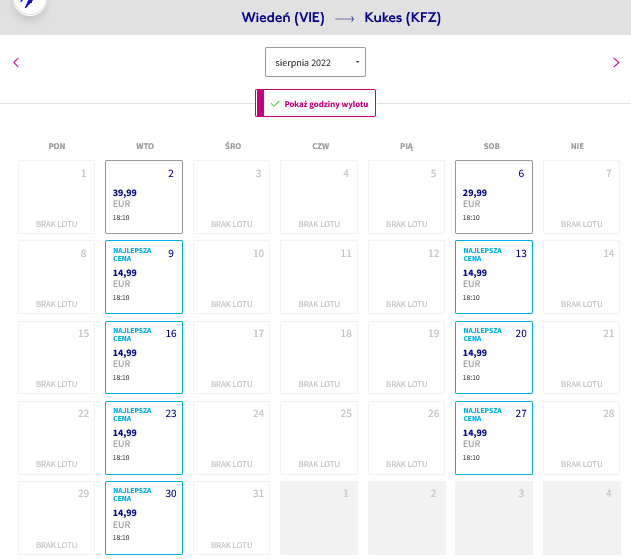Screen dimensions: 631x559
Task: Choose the 30 August flight
Action: click(144, 518)
